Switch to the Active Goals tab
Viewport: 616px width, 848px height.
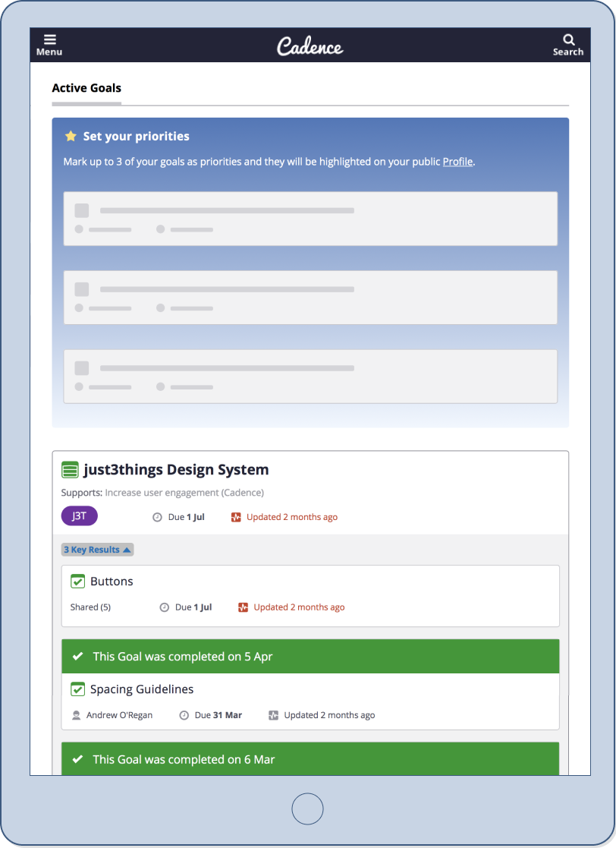click(x=86, y=87)
